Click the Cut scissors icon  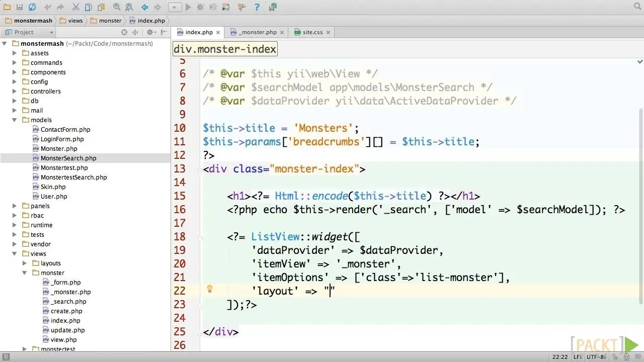tap(76, 7)
